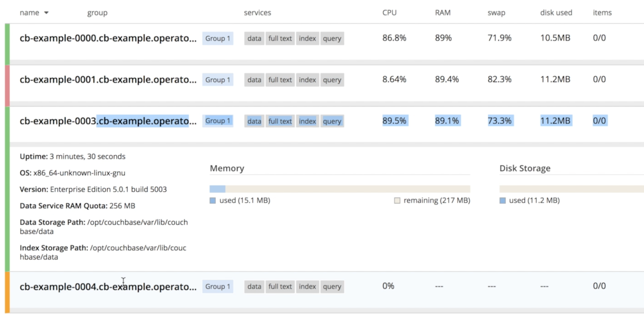
Task: Click the data service badge on cb-example-0000
Action: point(254,38)
